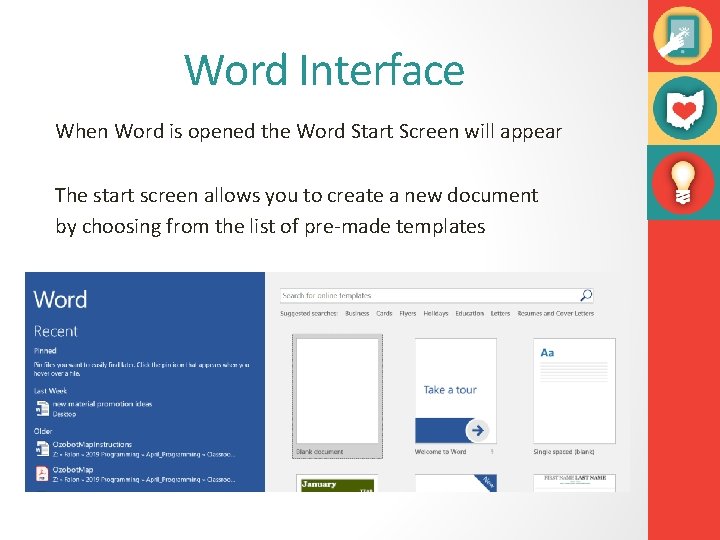Click the Blank document caption
The image size is (720, 540).
click(320, 451)
